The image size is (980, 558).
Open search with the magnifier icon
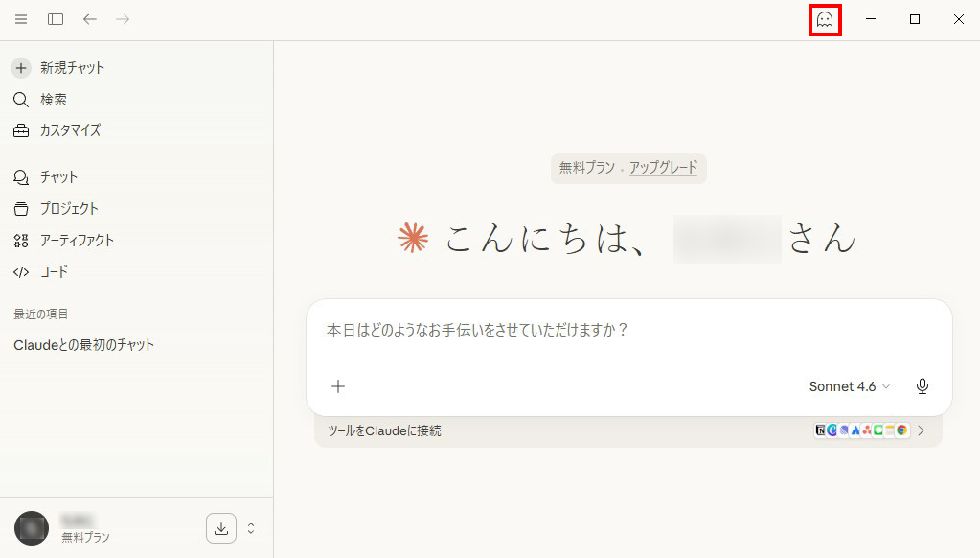pyautogui.click(x=20, y=99)
